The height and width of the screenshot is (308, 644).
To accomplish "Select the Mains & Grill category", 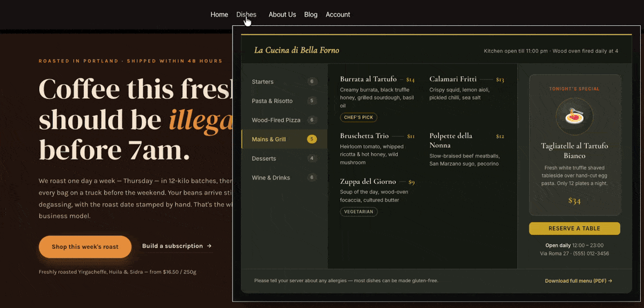I will 284,139.
